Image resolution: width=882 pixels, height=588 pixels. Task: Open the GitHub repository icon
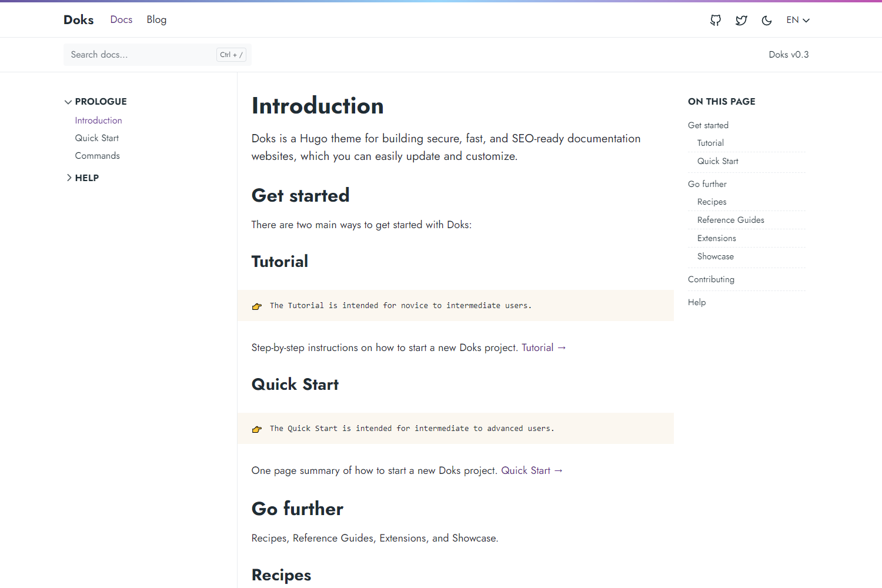[716, 21]
